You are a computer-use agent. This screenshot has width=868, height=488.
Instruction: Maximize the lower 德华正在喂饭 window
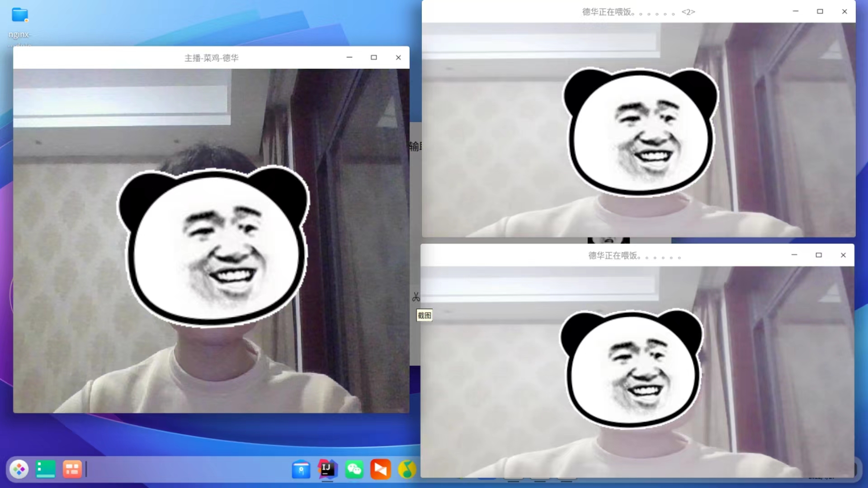[x=819, y=255]
